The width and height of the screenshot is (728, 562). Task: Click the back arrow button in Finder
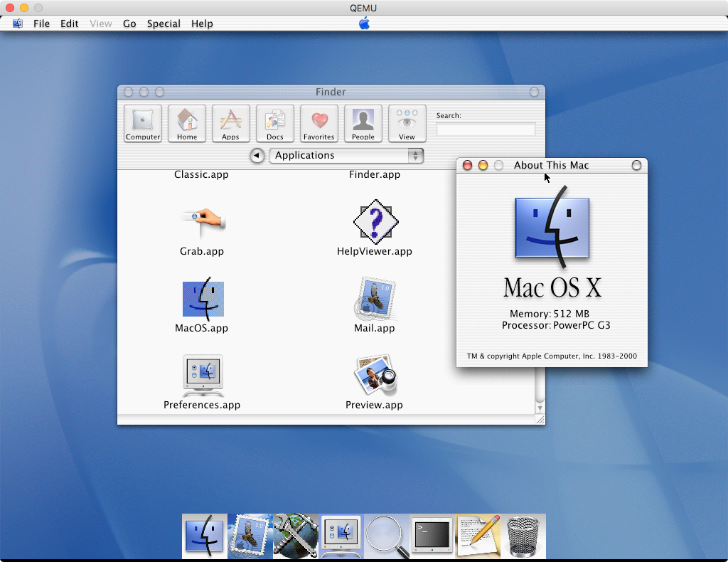tap(257, 156)
